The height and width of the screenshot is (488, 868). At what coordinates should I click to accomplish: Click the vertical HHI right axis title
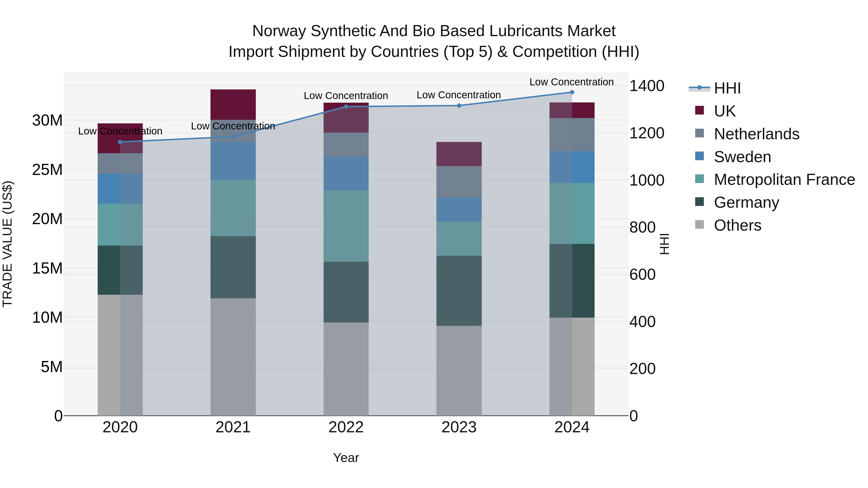coord(664,244)
